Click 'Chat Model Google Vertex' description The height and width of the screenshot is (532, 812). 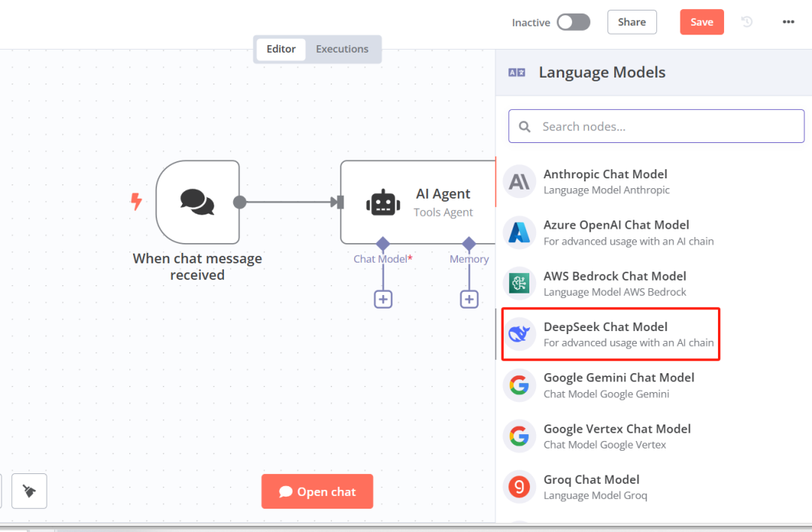point(604,445)
